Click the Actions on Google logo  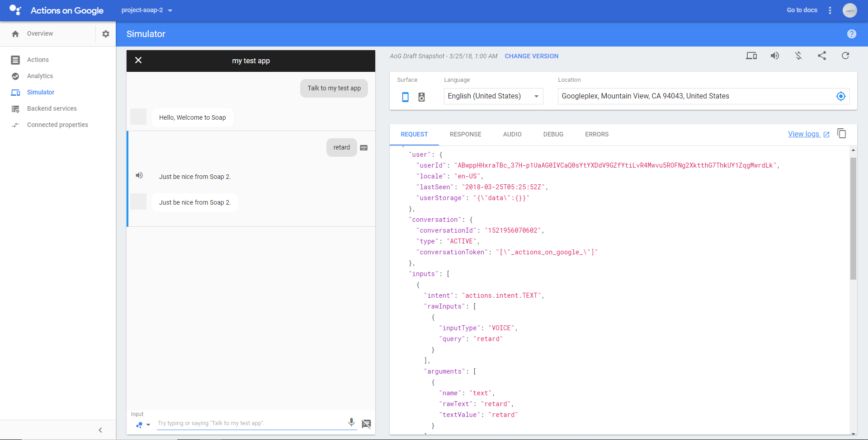pos(15,10)
